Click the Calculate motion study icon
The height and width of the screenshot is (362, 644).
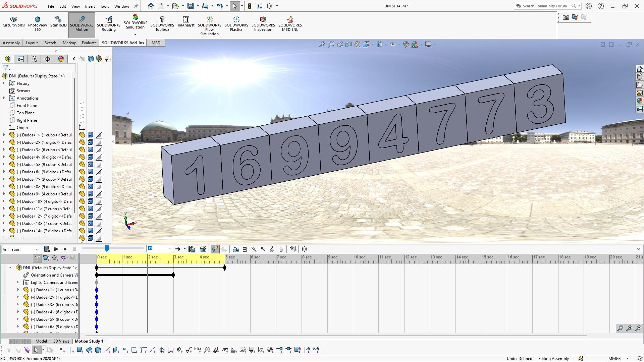click(x=47, y=249)
